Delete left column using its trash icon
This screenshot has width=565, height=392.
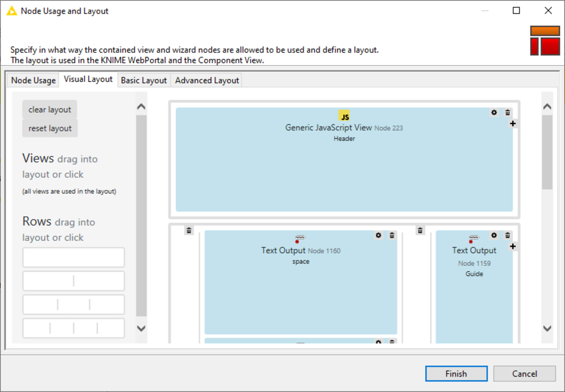(189, 230)
